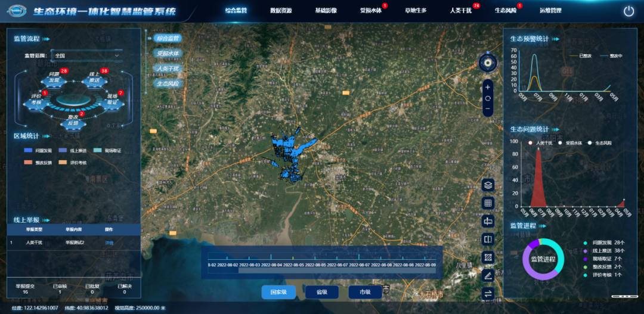Select the 受损水体 map layer pill
This screenshot has width=644, height=314.
click(168, 54)
